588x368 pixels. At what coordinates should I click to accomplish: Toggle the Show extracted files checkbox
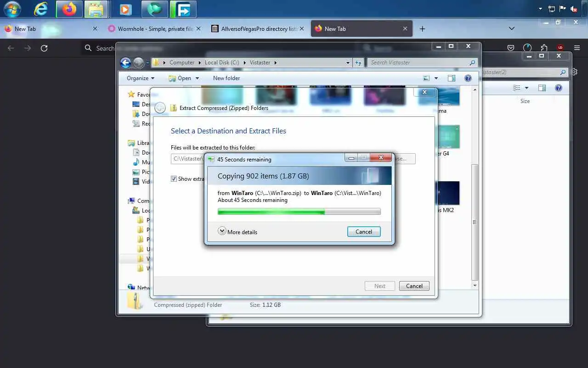174,179
